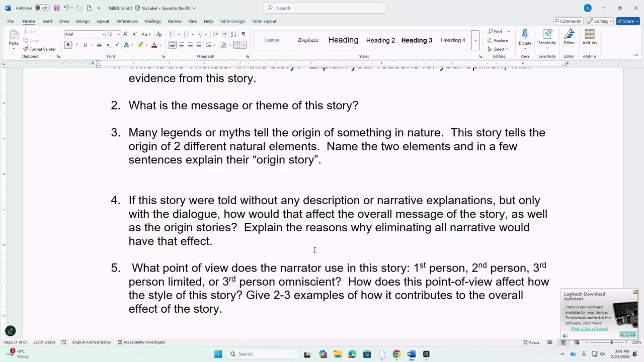The width and height of the screenshot is (644, 362).
Task: Switch to the Layout tab
Action: click(103, 21)
